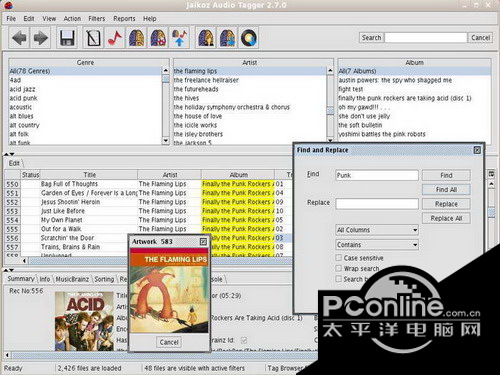This screenshot has width=500, height=375.
Task: Click the vinyl disc toolbar icon
Action: click(249, 38)
